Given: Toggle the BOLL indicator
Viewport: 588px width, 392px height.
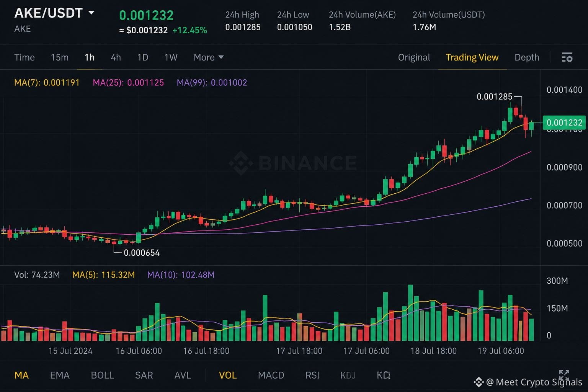Looking at the screenshot, I should [x=102, y=375].
